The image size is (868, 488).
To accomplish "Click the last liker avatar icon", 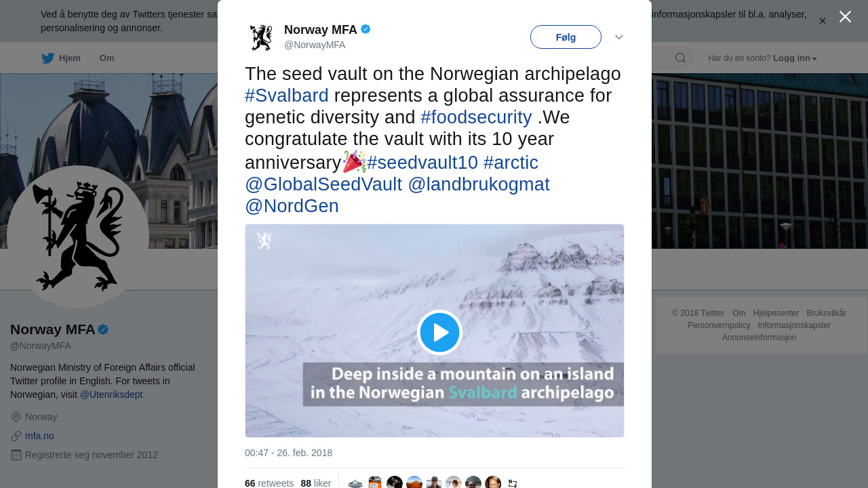I will (493, 483).
